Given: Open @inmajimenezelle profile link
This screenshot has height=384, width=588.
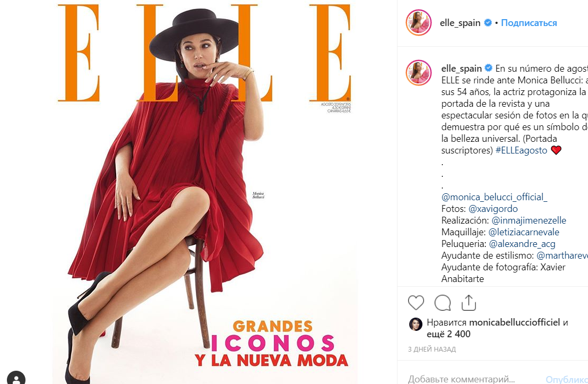Looking at the screenshot, I should [x=529, y=220].
